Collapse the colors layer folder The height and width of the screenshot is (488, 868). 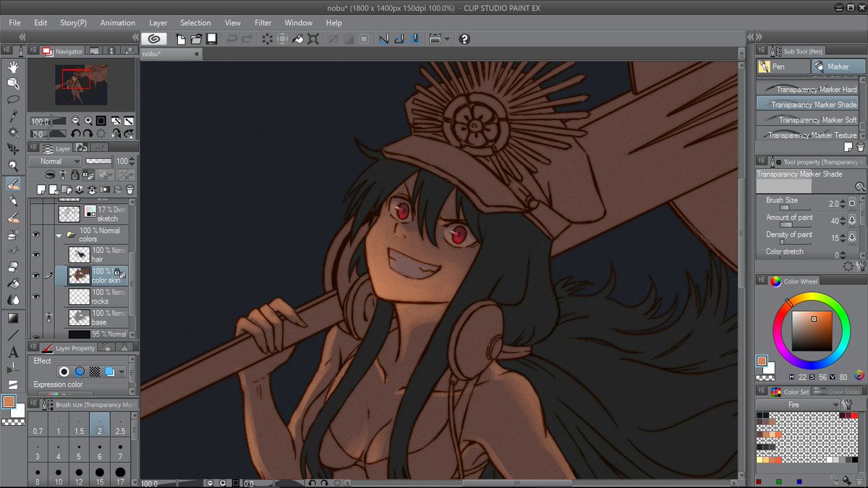point(59,235)
